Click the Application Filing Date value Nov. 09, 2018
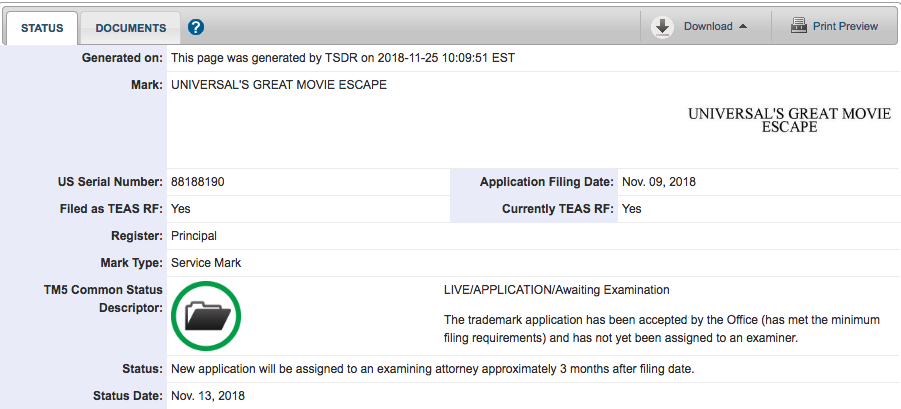Image resolution: width=901 pixels, height=409 pixels. pos(659,182)
